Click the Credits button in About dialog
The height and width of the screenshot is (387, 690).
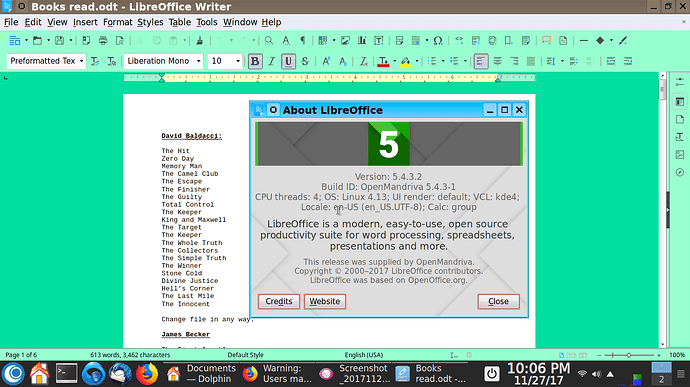click(279, 302)
